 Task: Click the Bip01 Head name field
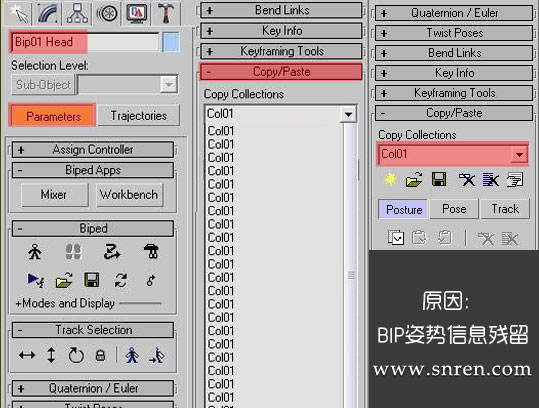coord(85,42)
